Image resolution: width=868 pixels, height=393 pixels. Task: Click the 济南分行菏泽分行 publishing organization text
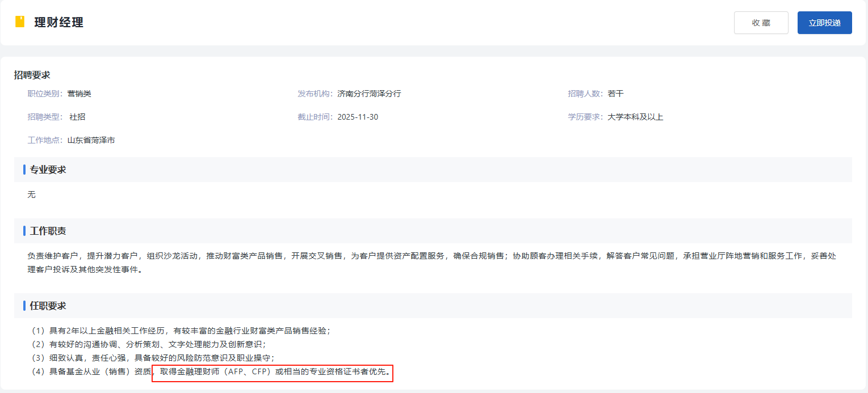[x=368, y=94]
